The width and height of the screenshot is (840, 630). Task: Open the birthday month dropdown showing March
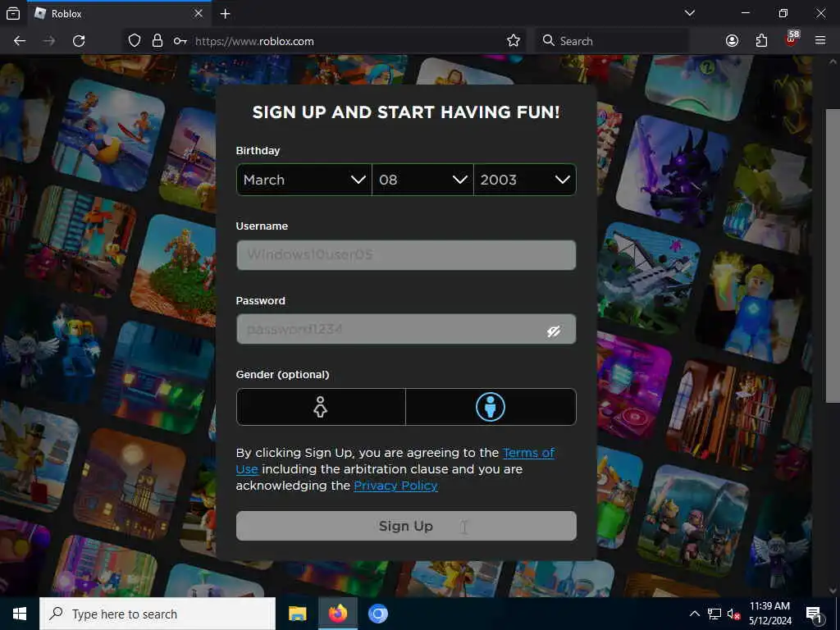tap(304, 180)
